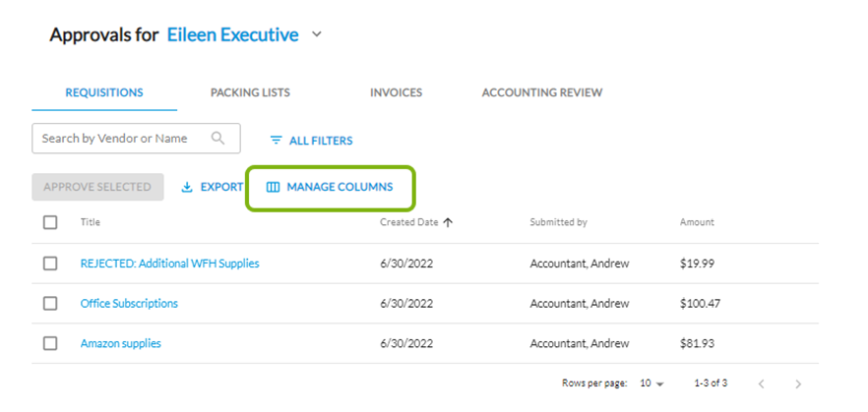Screen dimensions: 868x412
Task: Open the rows per page dropdown
Action: point(652,383)
